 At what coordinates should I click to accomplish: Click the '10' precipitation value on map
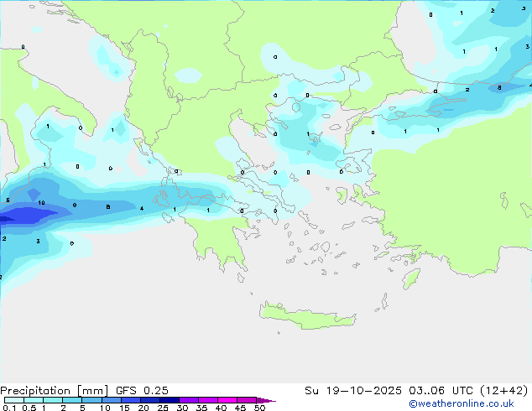tap(41, 203)
